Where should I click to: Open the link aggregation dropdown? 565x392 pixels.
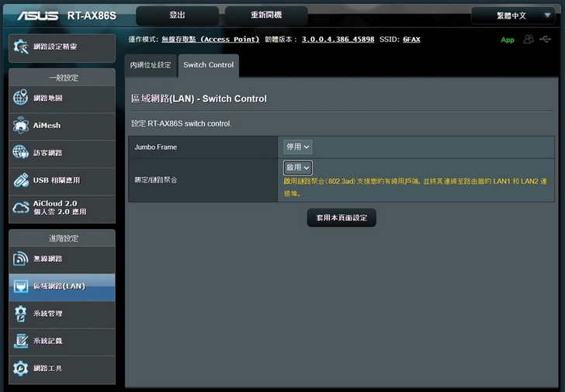pos(298,168)
